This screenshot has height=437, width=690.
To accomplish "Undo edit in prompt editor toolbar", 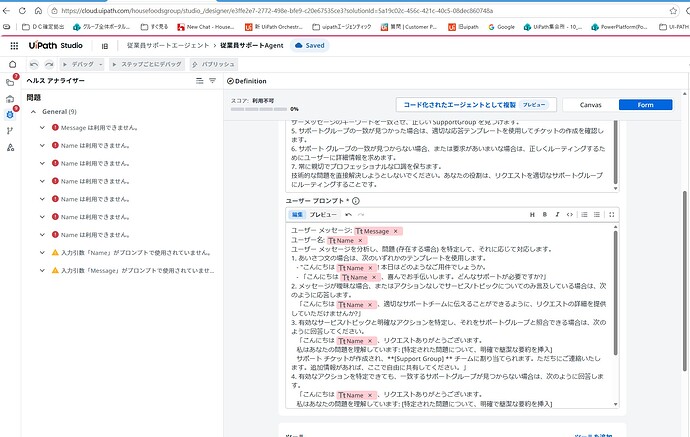I will click(x=348, y=215).
